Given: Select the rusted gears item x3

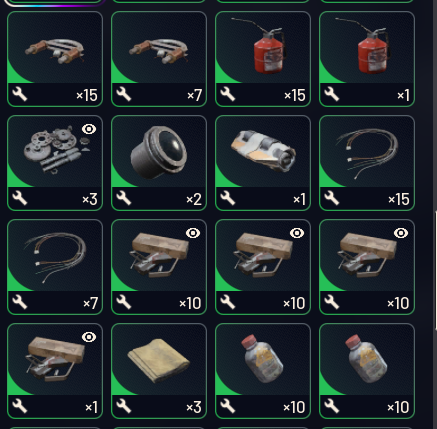Looking at the screenshot, I should coord(55,163).
